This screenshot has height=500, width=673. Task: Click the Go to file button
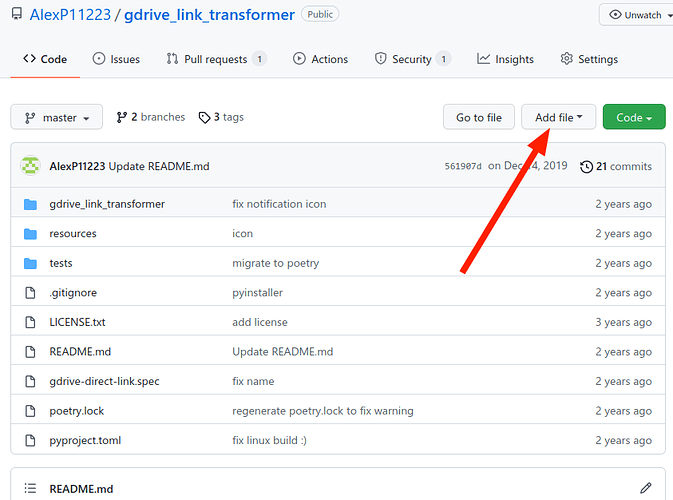click(479, 117)
